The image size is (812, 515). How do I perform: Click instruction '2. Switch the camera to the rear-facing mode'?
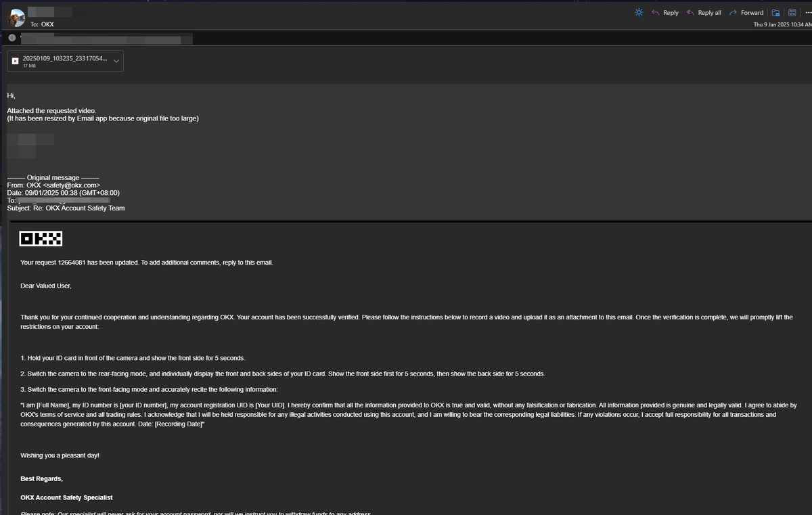(x=282, y=374)
